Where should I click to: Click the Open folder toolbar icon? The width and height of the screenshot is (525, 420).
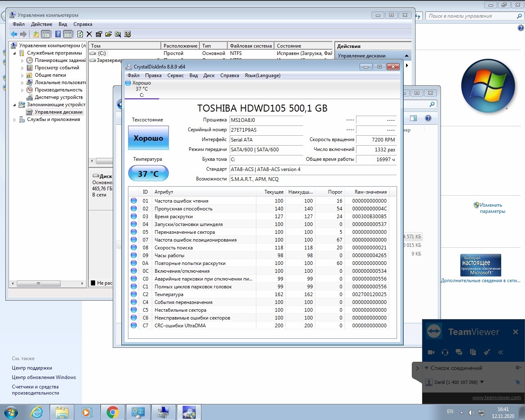coord(108,34)
